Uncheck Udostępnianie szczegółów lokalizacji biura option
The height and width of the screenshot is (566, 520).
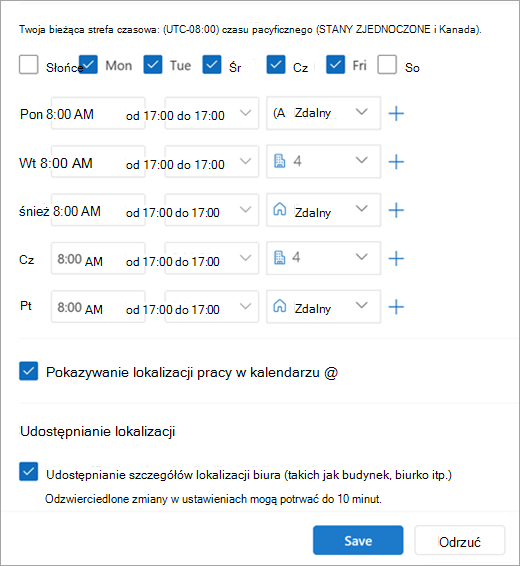point(29,471)
